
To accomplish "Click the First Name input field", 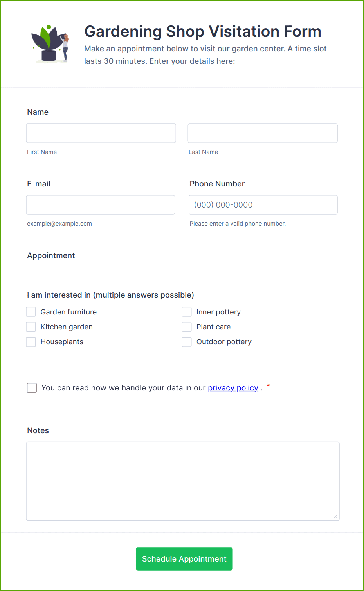I will 101,133.
